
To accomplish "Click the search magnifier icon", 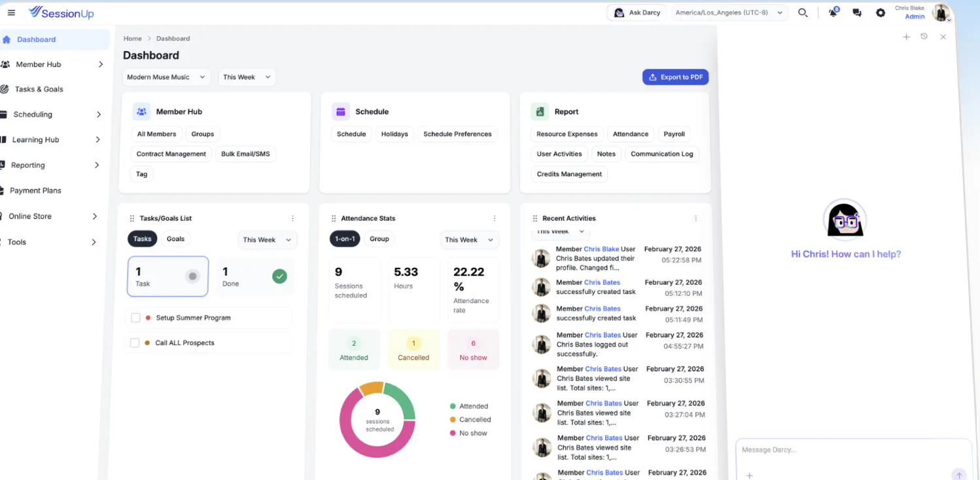I will pos(803,12).
